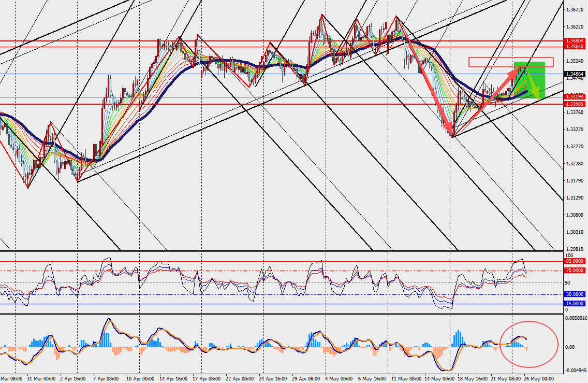Click the 4 May 00:00 time axis label
The image size is (588, 383).
click(x=339, y=379)
